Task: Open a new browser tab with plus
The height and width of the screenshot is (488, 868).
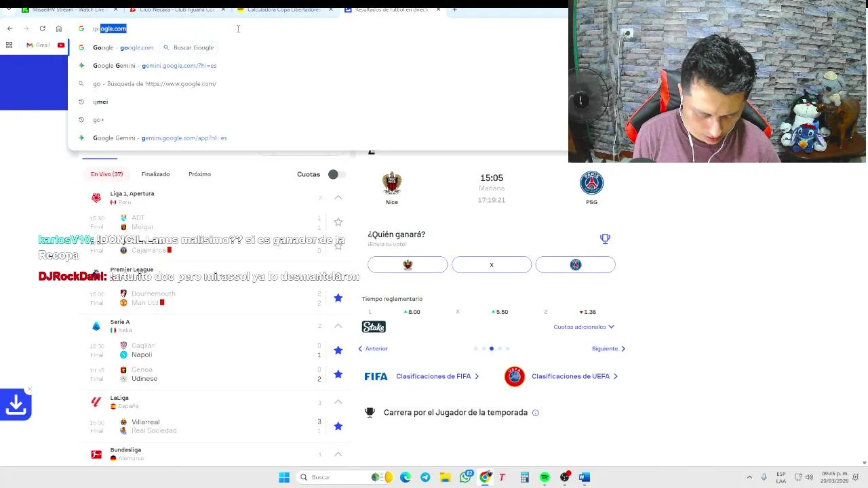Action: coord(454,9)
